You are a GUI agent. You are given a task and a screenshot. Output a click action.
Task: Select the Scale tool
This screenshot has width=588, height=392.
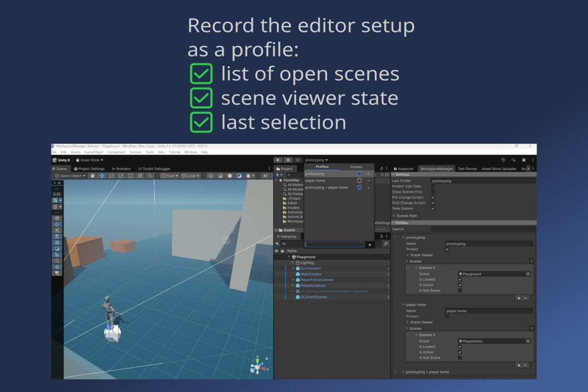(121, 175)
